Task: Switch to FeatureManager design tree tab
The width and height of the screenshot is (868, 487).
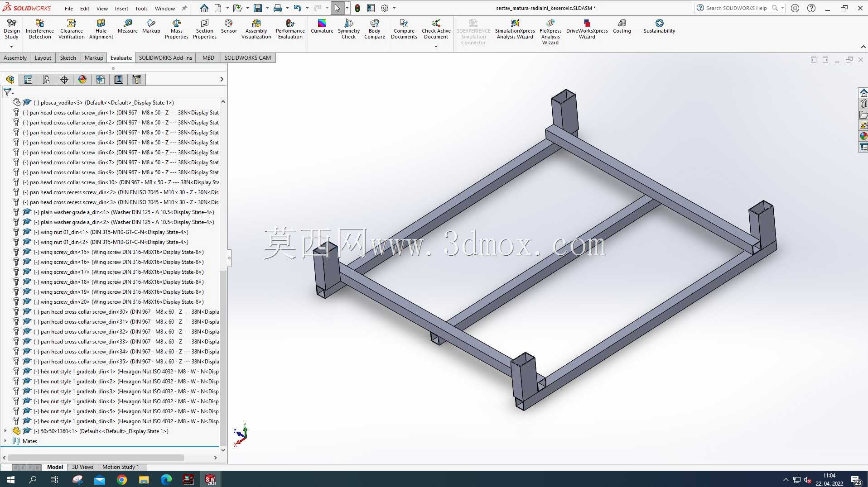Action: (10, 80)
